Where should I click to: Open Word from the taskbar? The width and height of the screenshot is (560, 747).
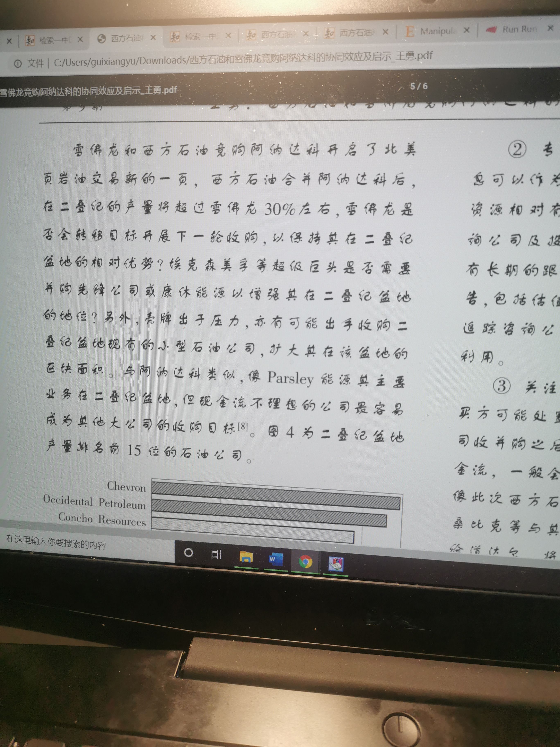[x=275, y=559]
